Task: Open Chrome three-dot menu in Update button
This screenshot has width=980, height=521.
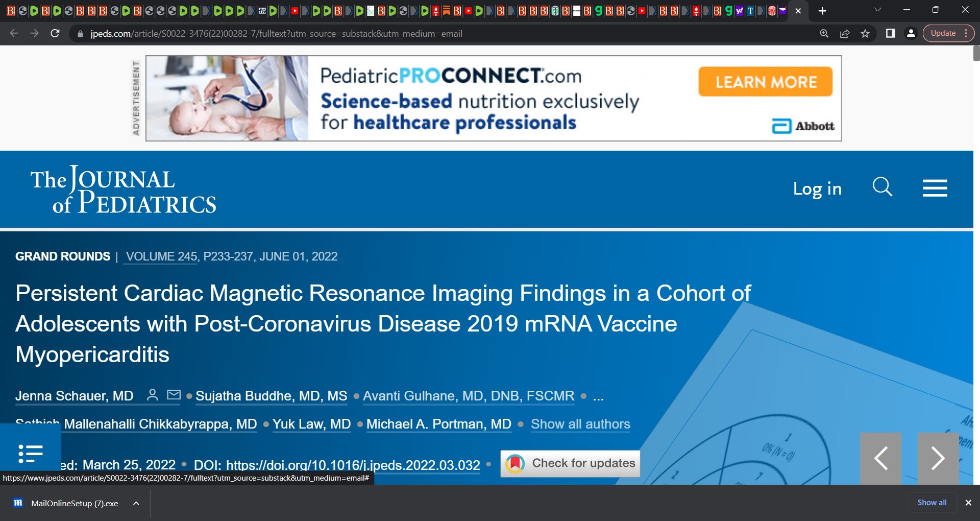Action: click(x=966, y=33)
